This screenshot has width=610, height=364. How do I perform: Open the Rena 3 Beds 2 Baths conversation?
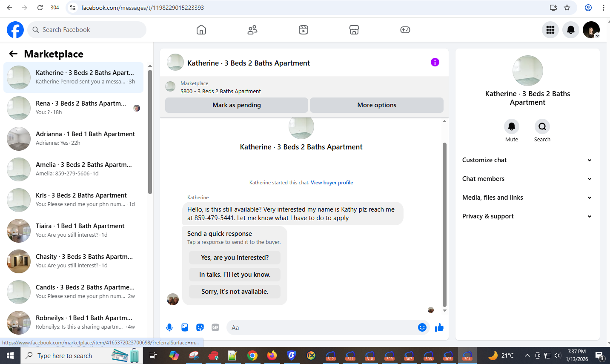pos(74,108)
